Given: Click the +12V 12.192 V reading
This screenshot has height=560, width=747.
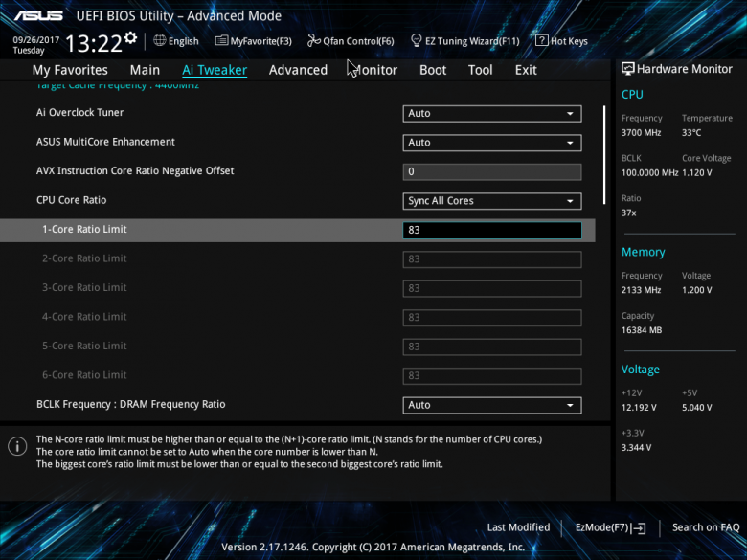Looking at the screenshot, I should pos(639,408).
